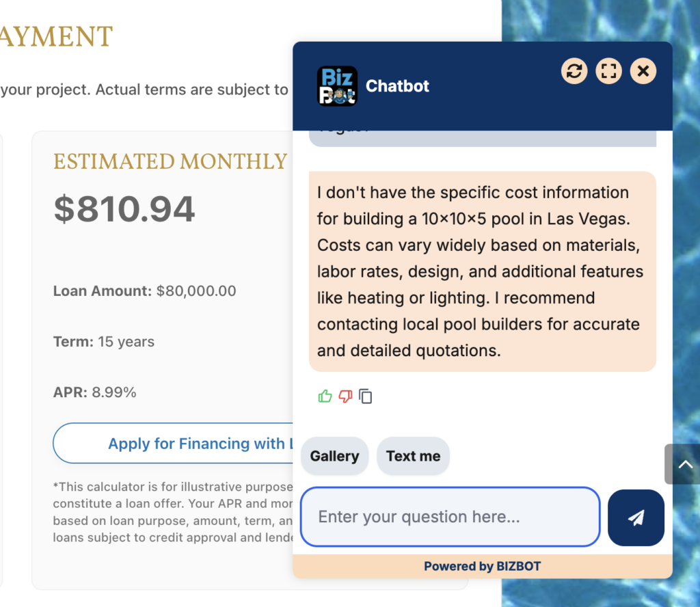Screen dimensions: 700x607
Task: Click the pool cost response message bubble
Action: [x=482, y=271]
